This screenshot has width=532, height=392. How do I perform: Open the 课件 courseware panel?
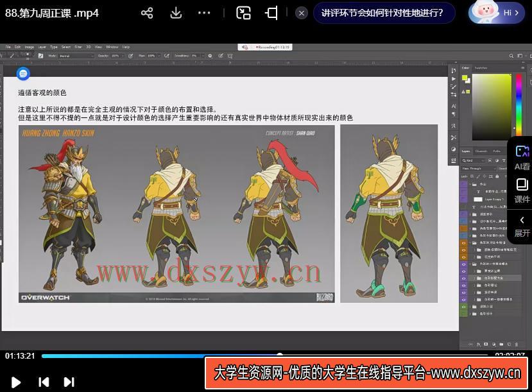[x=522, y=191]
